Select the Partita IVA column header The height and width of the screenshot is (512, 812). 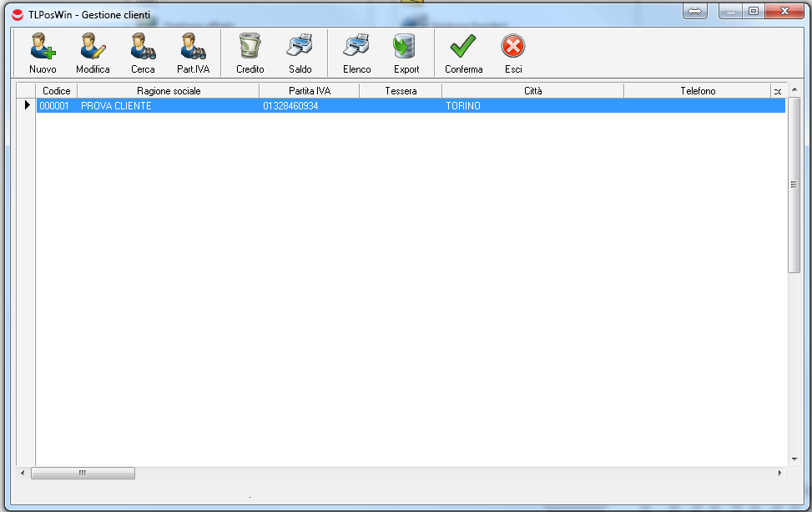[x=310, y=91]
